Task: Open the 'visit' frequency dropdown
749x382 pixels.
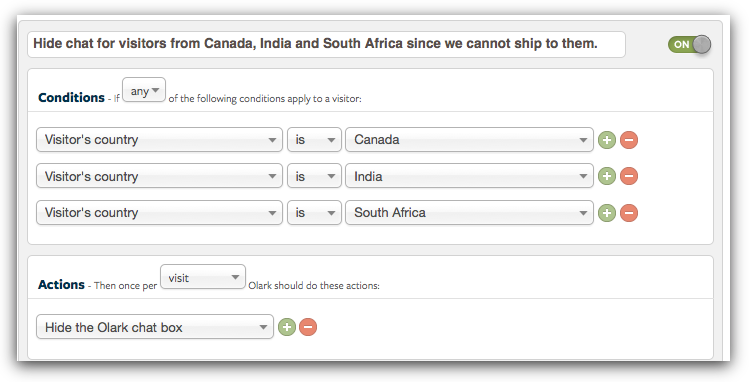Action: [203, 277]
